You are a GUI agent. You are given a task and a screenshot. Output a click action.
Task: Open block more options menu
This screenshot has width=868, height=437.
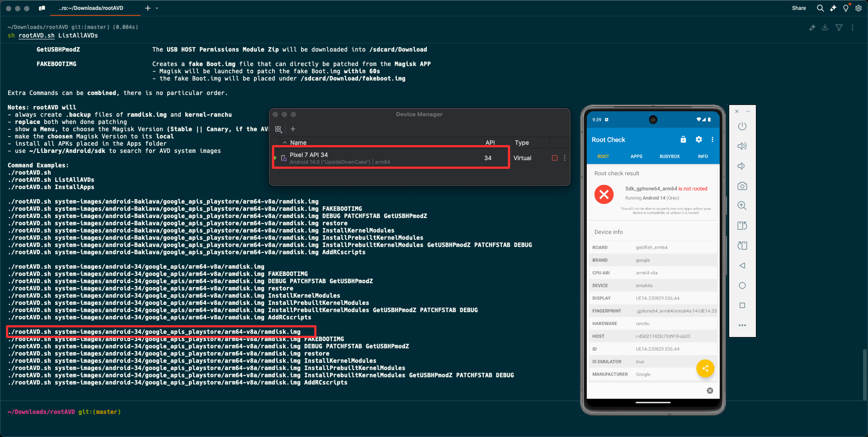(853, 28)
